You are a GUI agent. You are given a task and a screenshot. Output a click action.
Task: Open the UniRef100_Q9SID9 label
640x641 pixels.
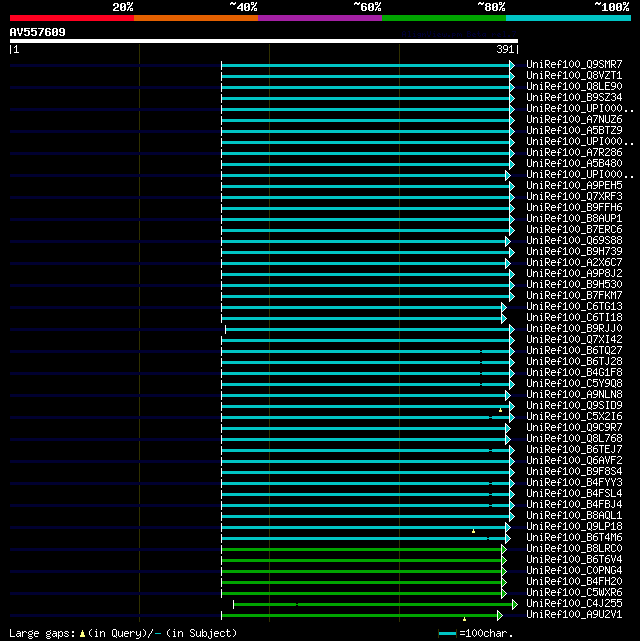click(x=574, y=406)
